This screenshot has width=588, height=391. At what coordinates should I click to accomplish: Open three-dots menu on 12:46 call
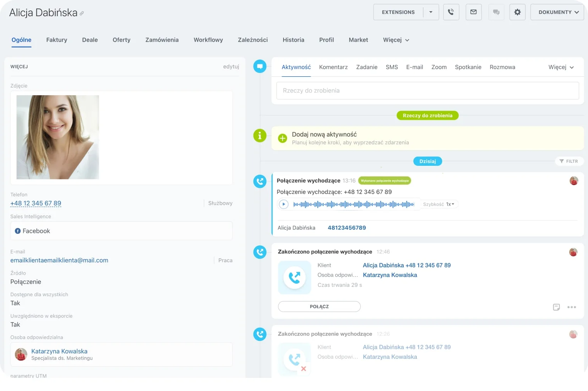pyautogui.click(x=571, y=307)
